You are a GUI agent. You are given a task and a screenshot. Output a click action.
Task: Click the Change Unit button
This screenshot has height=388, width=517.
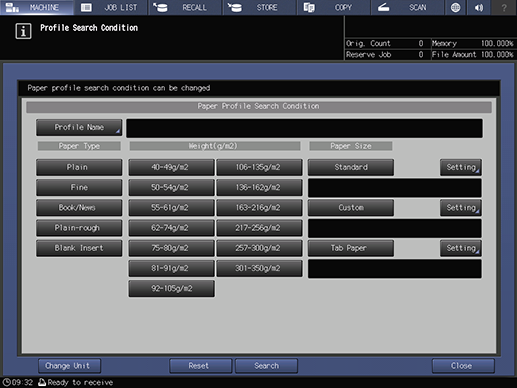[69, 366]
